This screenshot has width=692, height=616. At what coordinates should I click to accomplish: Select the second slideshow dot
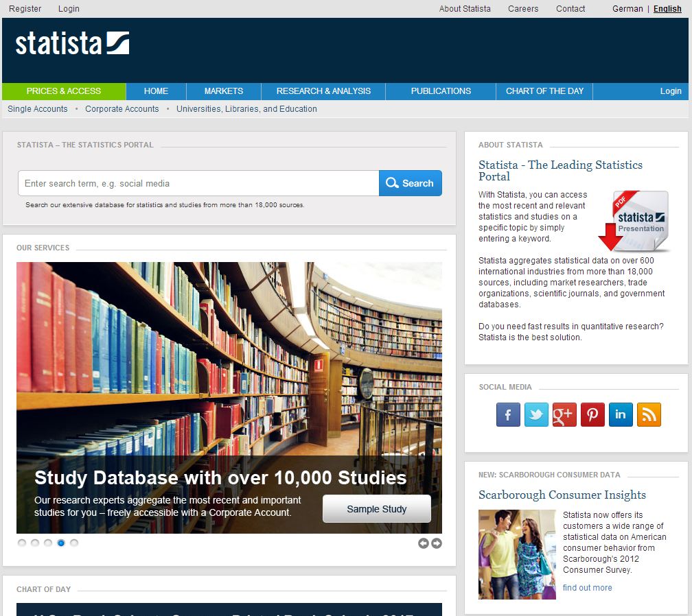(35, 543)
